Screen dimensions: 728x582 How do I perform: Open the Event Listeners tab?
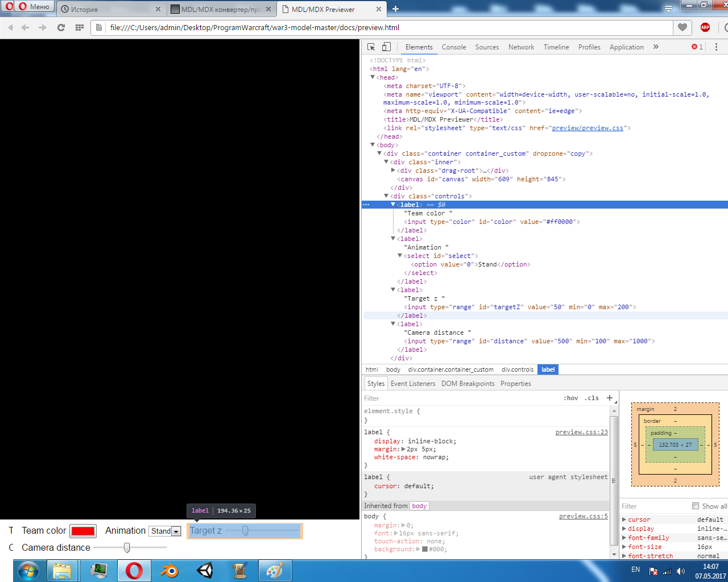click(x=413, y=384)
